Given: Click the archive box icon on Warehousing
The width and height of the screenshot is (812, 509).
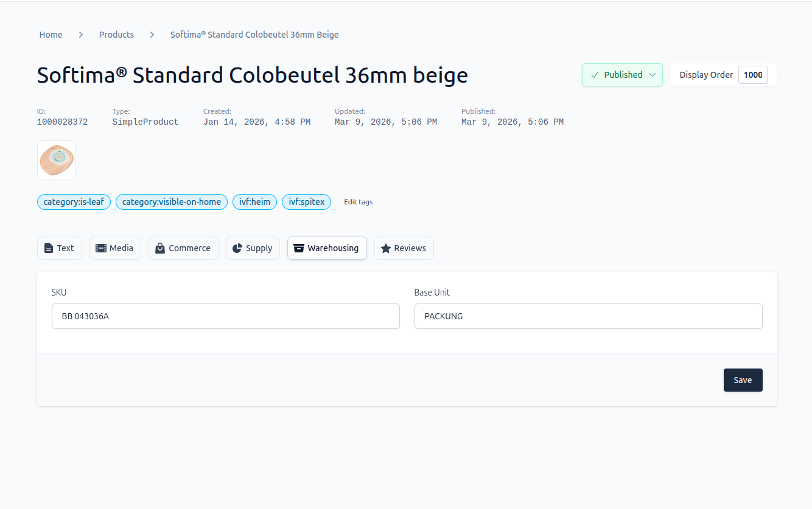Looking at the screenshot, I should [x=299, y=248].
